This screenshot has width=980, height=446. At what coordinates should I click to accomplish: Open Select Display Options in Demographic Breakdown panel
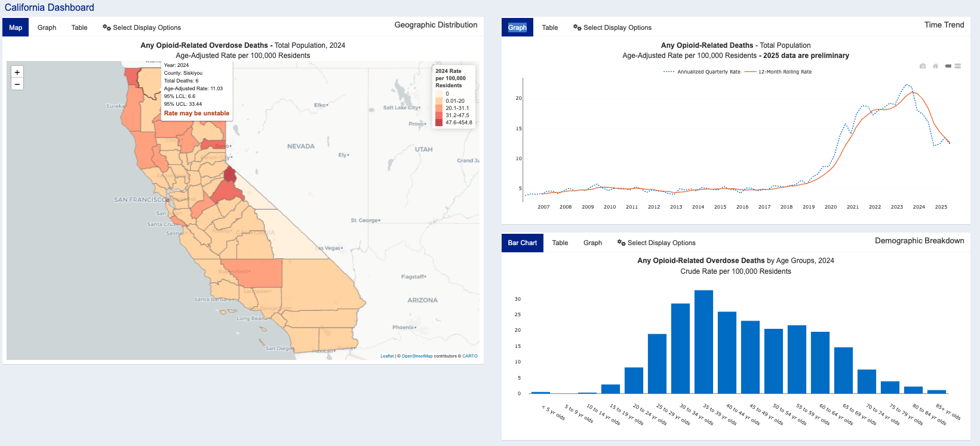click(x=656, y=243)
